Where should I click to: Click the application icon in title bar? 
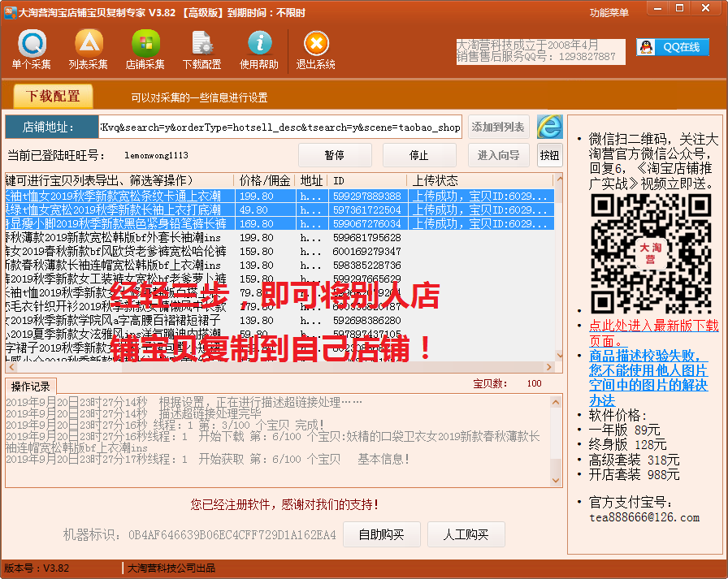tap(11, 12)
